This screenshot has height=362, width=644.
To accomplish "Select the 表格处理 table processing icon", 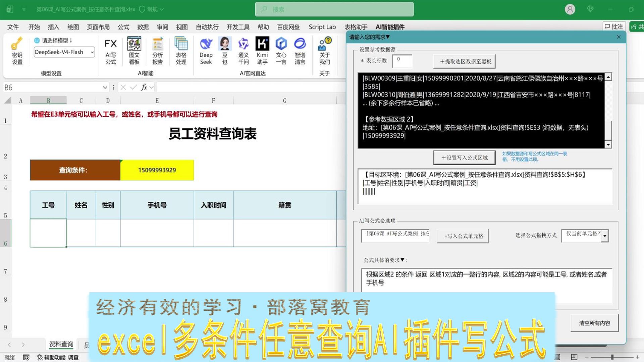I will coord(181,51).
